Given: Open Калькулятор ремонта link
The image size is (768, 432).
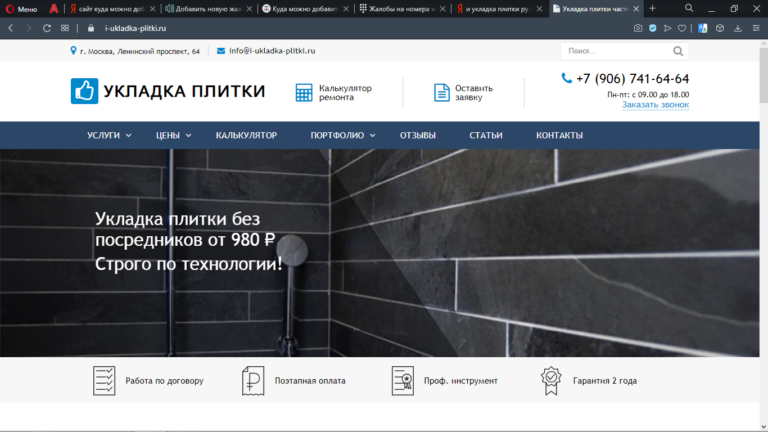Looking at the screenshot, I should [x=345, y=93].
